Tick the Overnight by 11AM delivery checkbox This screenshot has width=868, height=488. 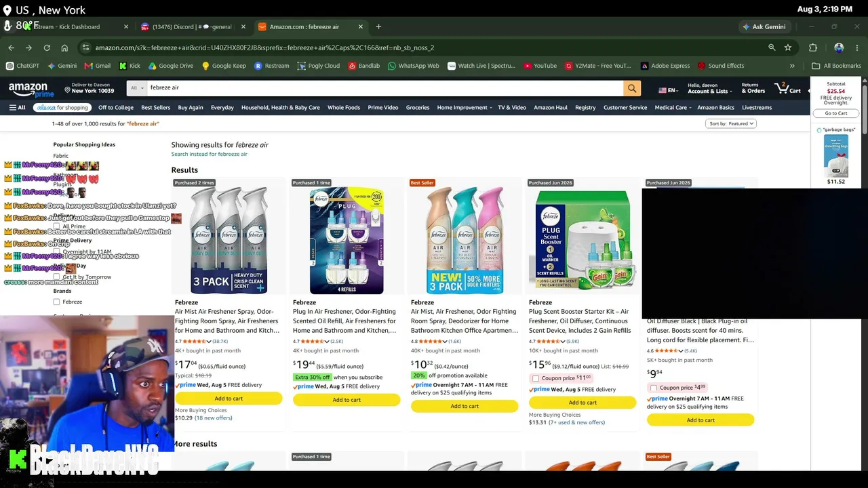57,251
